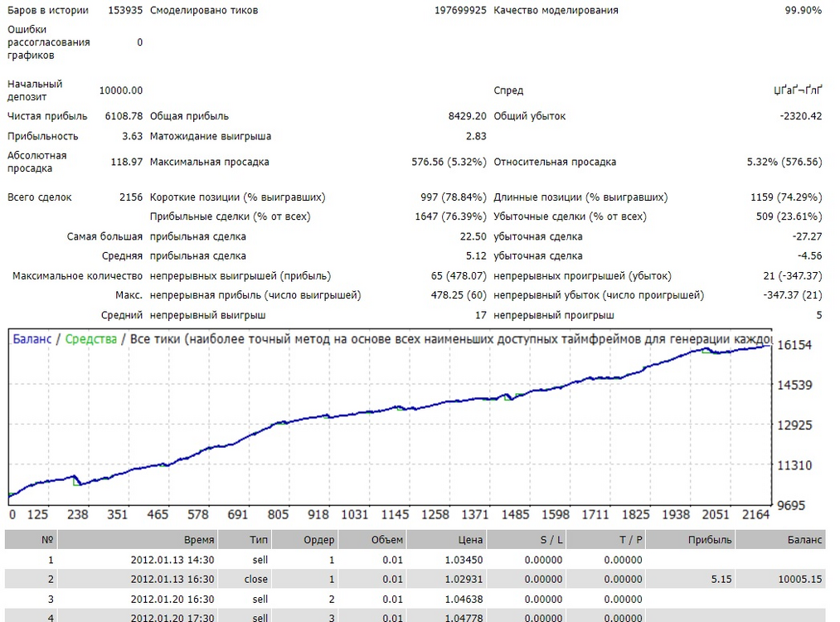Click the average consecutive wins value 17
This screenshot has height=622, width=840.
point(481,315)
